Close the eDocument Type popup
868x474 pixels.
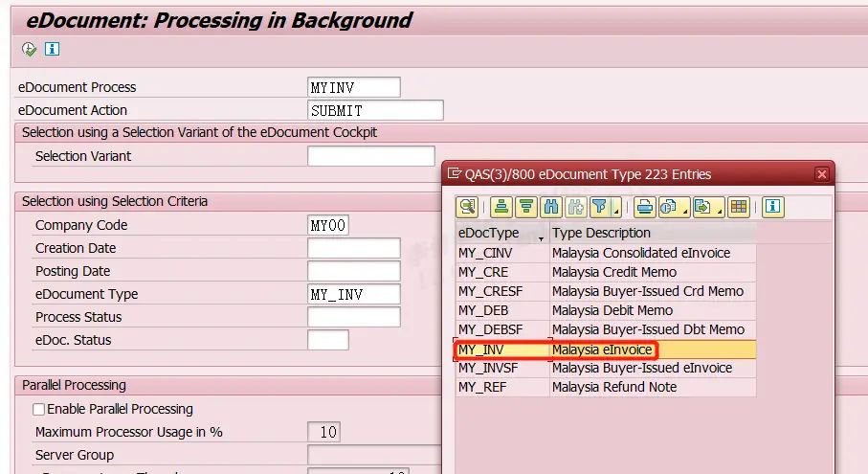point(821,174)
